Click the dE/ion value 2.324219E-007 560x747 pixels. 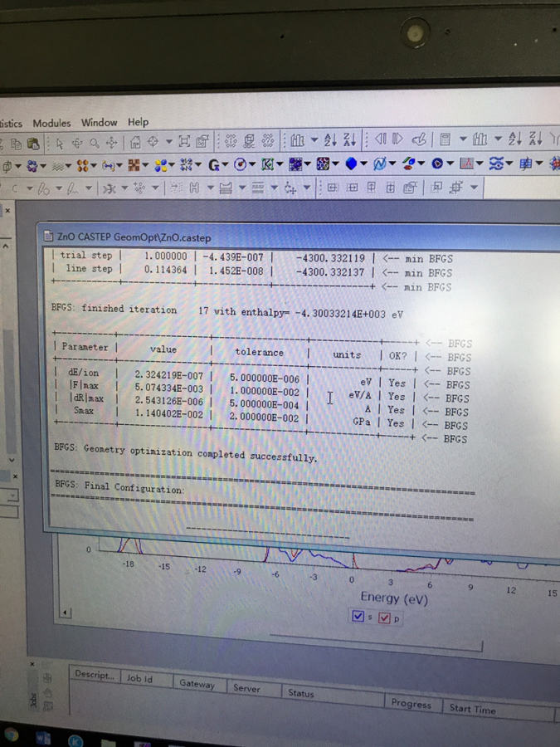pyautogui.click(x=168, y=375)
